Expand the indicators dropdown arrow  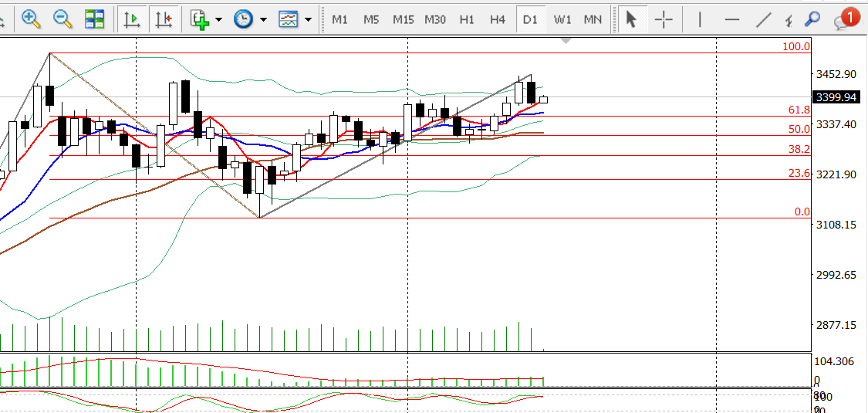click(218, 20)
